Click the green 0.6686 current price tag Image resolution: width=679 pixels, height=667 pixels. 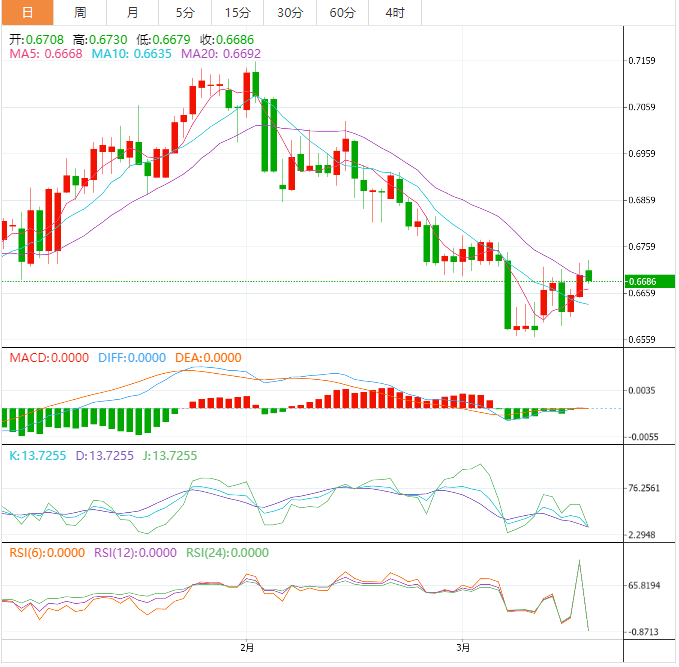650,282
